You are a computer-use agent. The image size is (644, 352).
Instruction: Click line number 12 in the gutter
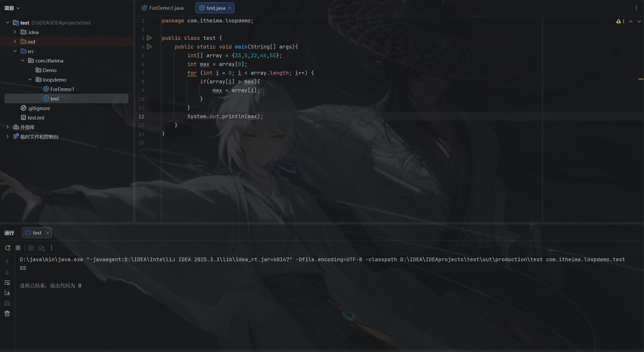tap(141, 116)
